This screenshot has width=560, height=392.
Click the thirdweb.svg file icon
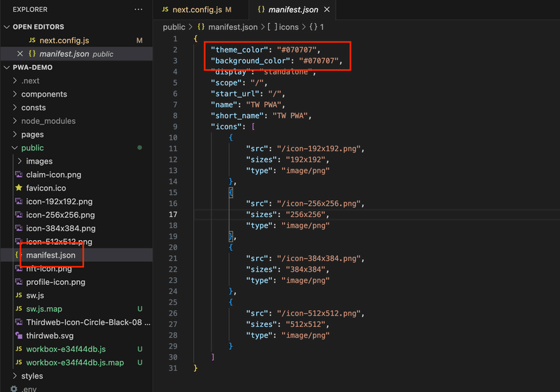point(19,336)
